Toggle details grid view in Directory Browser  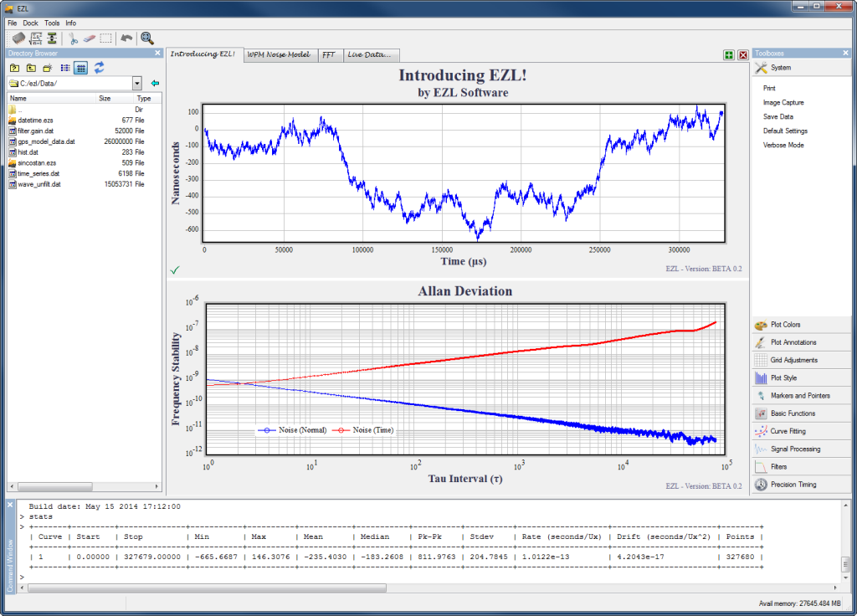point(81,68)
